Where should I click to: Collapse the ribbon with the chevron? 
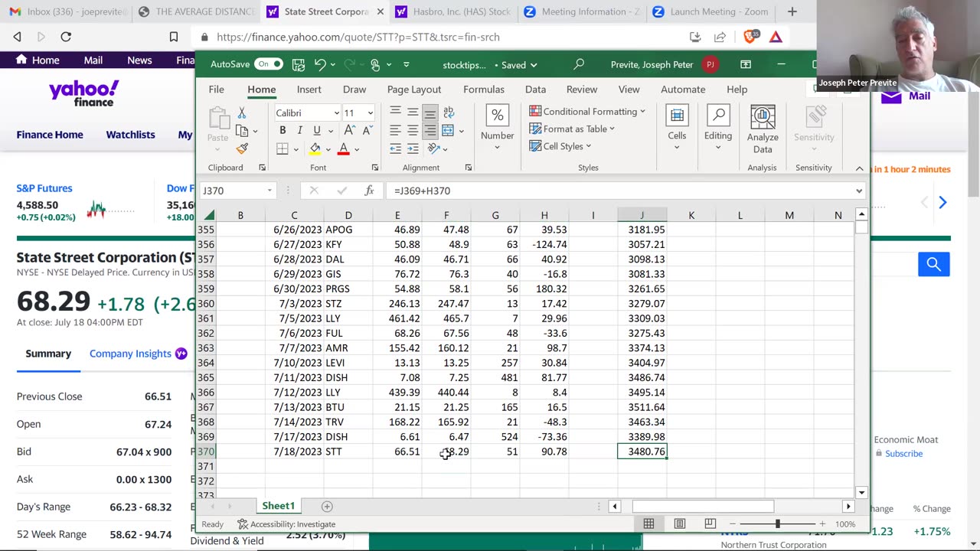pos(859,168)
